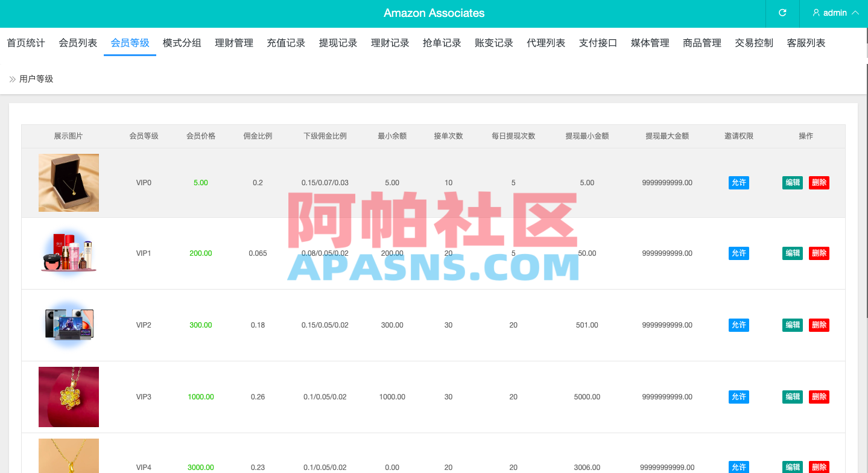868x473 pixels.
Task: Click 允许 button in VIP1 row
Action: [x=739, y=253]
